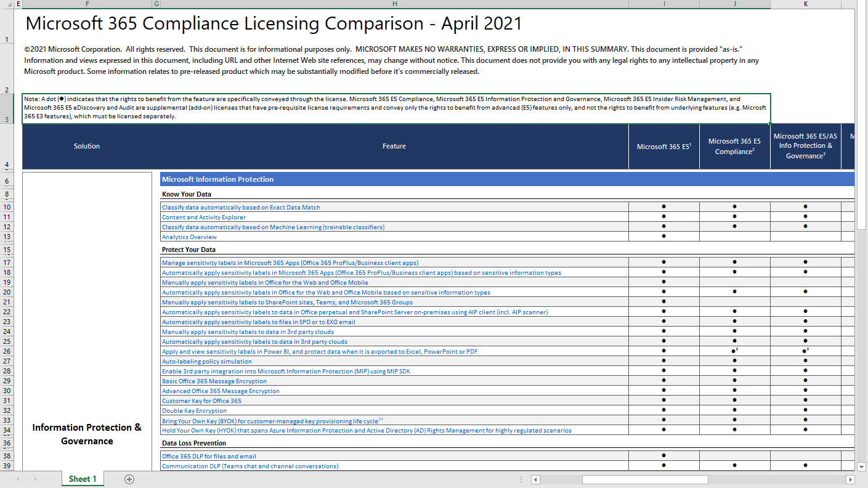Select the Microsoft 365 E5 Compliance header cell

[734, 147]
